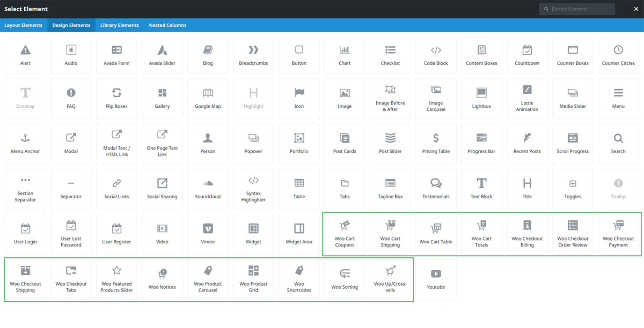Add the Pricing Table element

(436, 143)
